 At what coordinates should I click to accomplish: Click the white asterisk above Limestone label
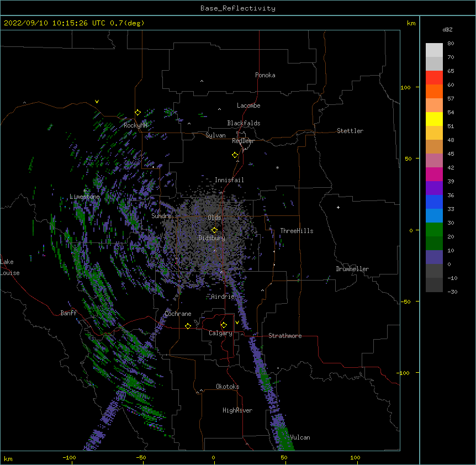(84, 191)
